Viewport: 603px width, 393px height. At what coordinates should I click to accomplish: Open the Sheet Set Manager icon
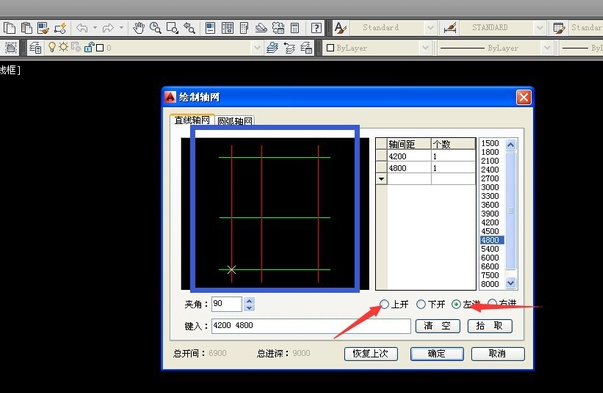[261, 28]
